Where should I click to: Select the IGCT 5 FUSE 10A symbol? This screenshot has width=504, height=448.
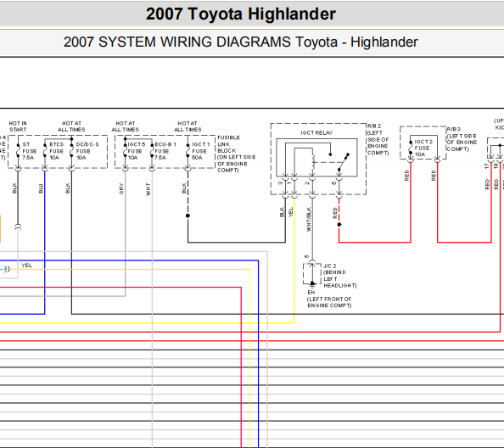[x=125, y=151]
